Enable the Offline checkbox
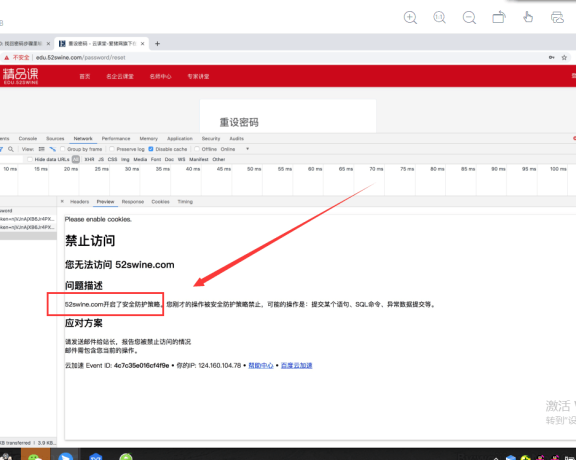 click(197, 149)
